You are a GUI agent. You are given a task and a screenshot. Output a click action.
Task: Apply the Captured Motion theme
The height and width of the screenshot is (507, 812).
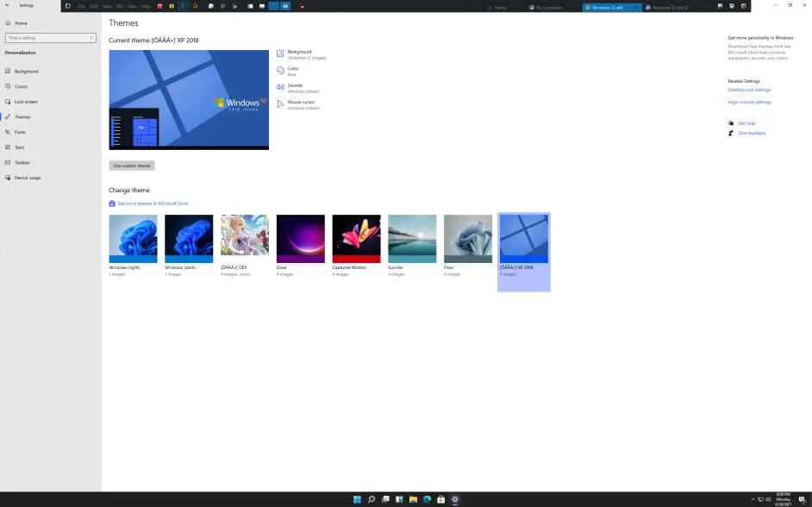pos(356,246)
